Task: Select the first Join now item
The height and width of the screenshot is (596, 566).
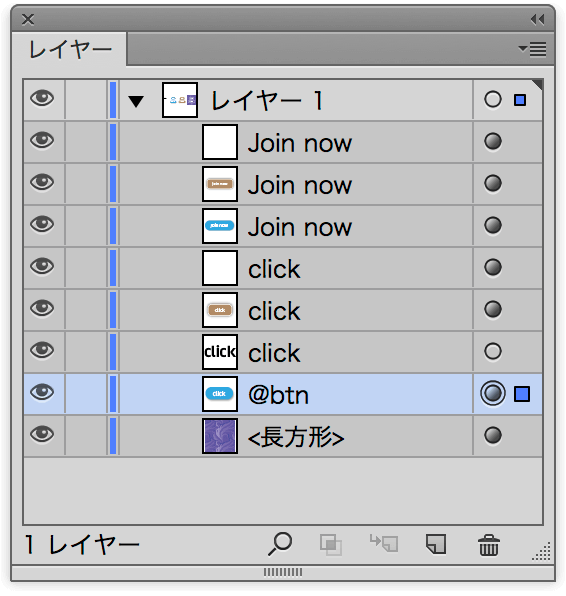Action: (x=283, y=142)
